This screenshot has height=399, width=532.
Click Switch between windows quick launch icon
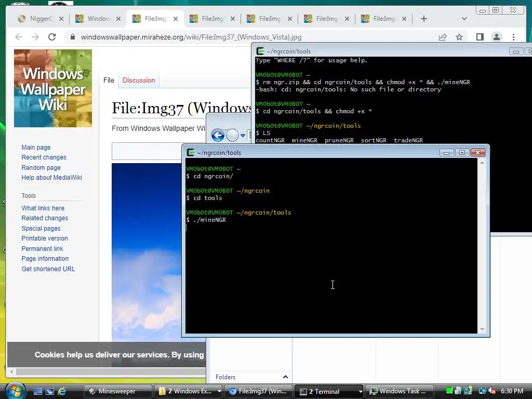[x=50, y=391]
